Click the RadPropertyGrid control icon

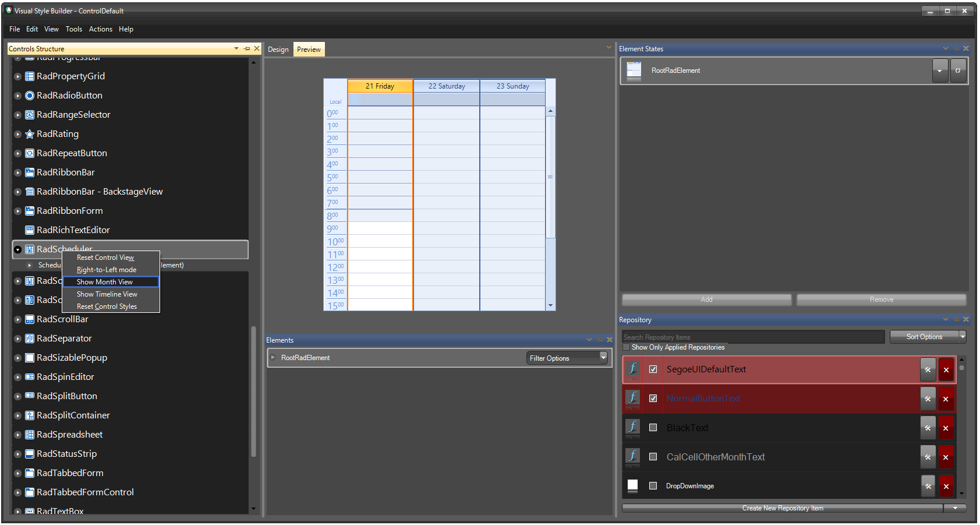pos(30,76)
